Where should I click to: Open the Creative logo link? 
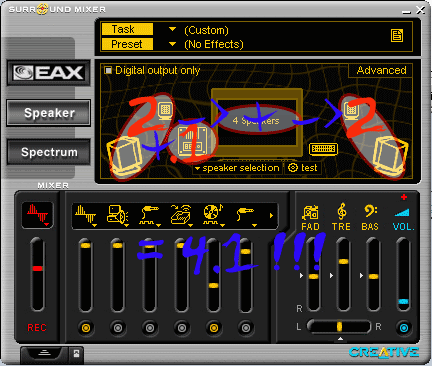pyautogui.click(x=384, y=352)
